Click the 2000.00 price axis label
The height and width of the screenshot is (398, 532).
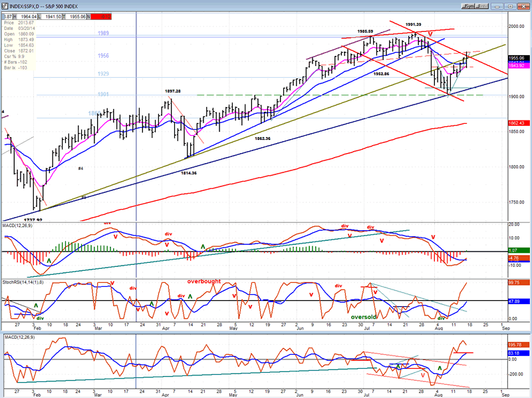(x=517, y=26)
